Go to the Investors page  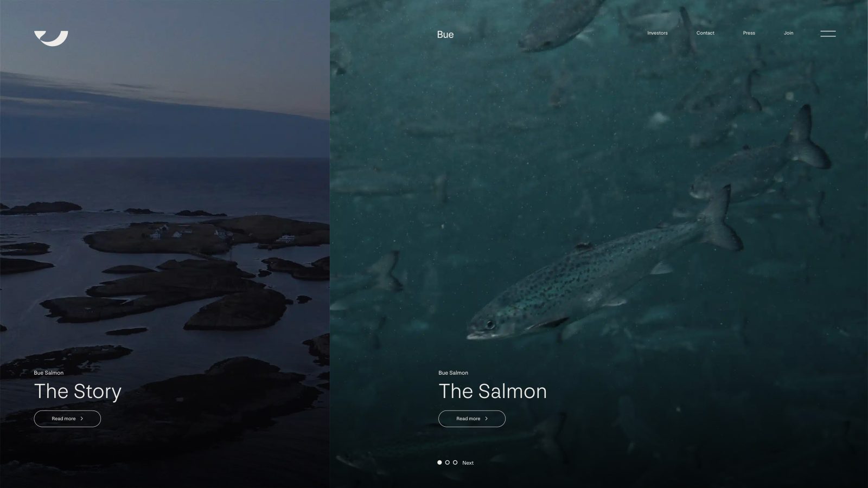coord(657,33)
